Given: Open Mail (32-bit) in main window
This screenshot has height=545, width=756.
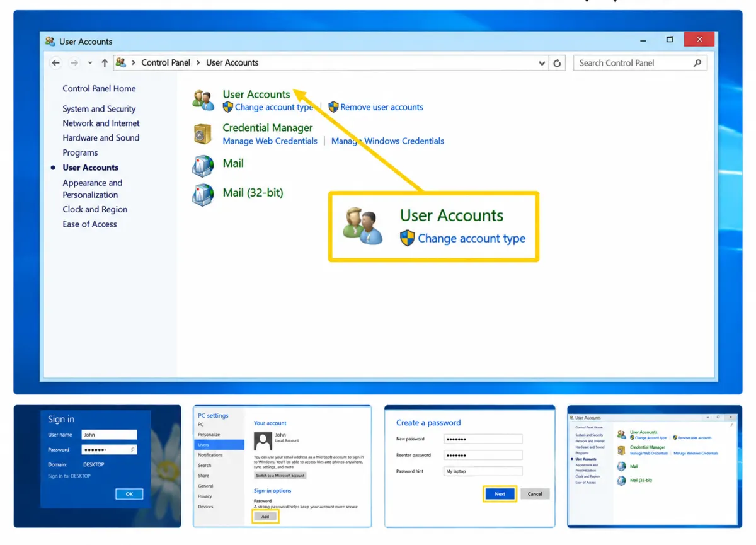Looking at the screenshot, I should pyautogui.click(x=253, y=193).
